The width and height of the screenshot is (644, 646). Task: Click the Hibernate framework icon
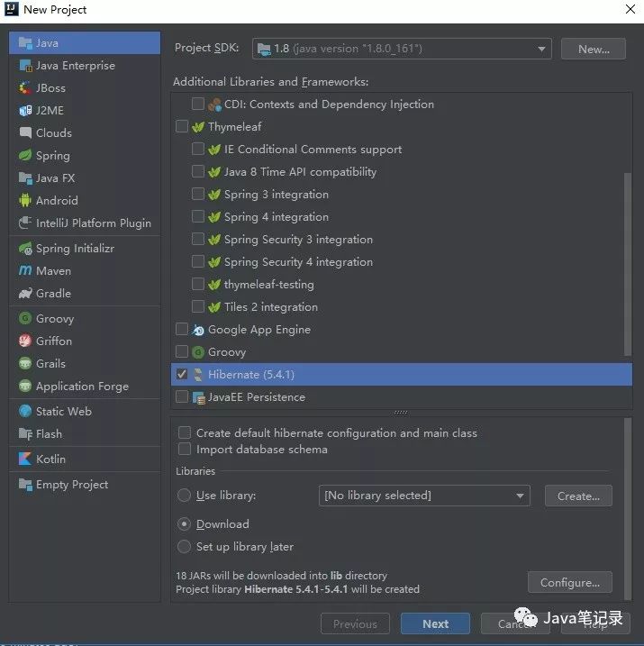point(198,375)
